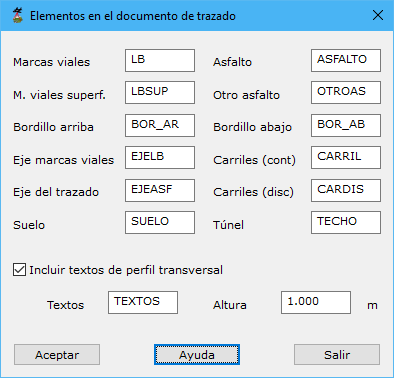The image size is (394, 378).
Task: Open help with the Ayuda button
Action: coord(197,355)
